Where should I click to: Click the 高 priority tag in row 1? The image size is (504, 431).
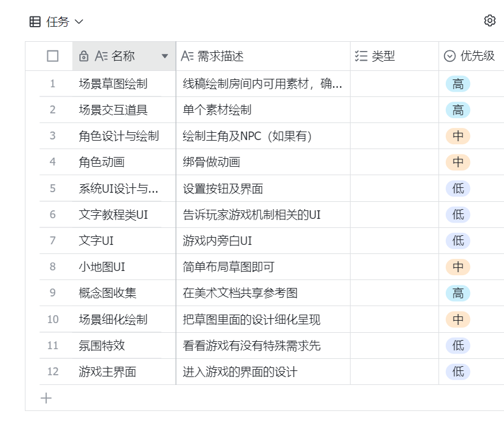[x=458, y=84]
